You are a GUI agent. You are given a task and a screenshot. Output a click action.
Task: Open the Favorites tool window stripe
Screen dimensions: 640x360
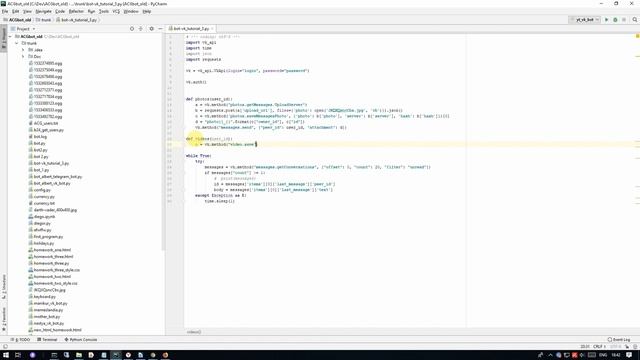(x=4, y=320)
